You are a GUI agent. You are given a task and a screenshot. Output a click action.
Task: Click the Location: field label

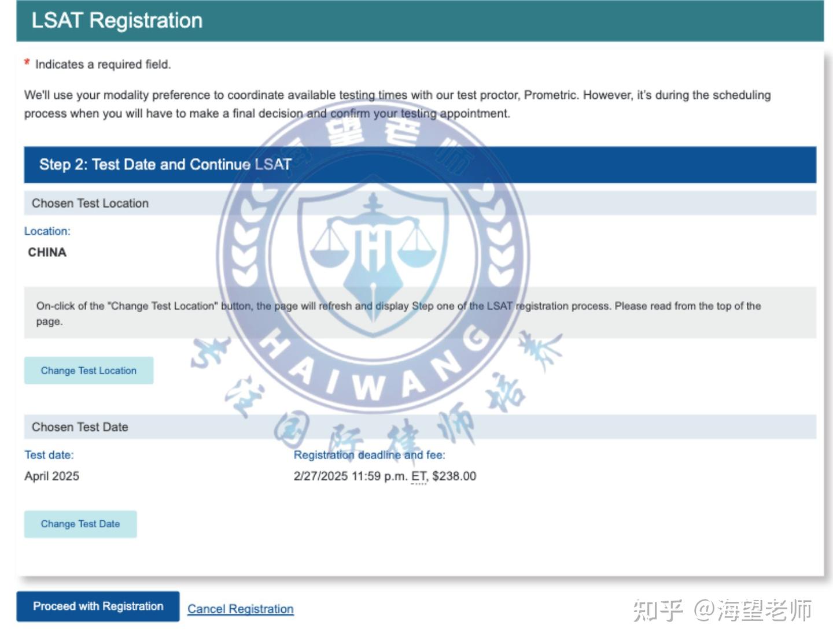pyautogui.click(x=47, y=231)
